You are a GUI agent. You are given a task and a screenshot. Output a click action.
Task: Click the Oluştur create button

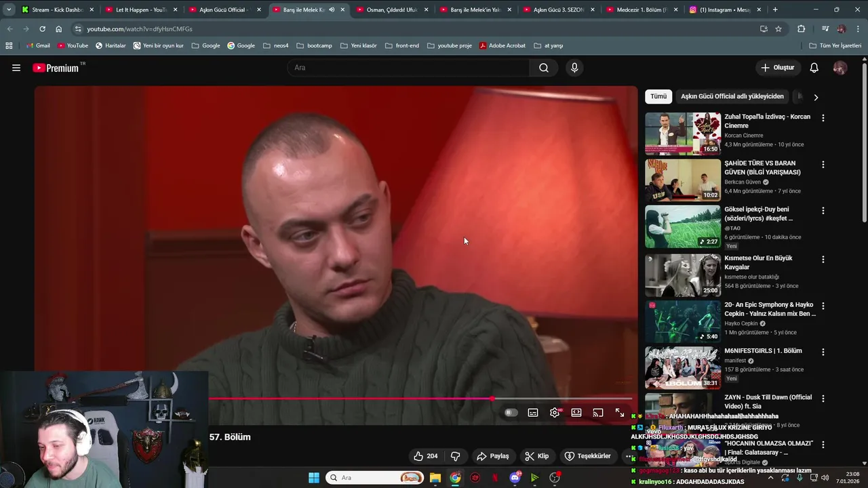click(777, 68)
